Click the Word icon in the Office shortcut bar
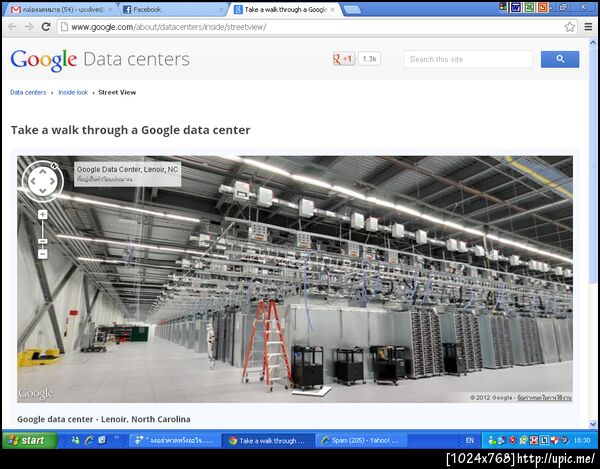600x469 pixels. 515,7
